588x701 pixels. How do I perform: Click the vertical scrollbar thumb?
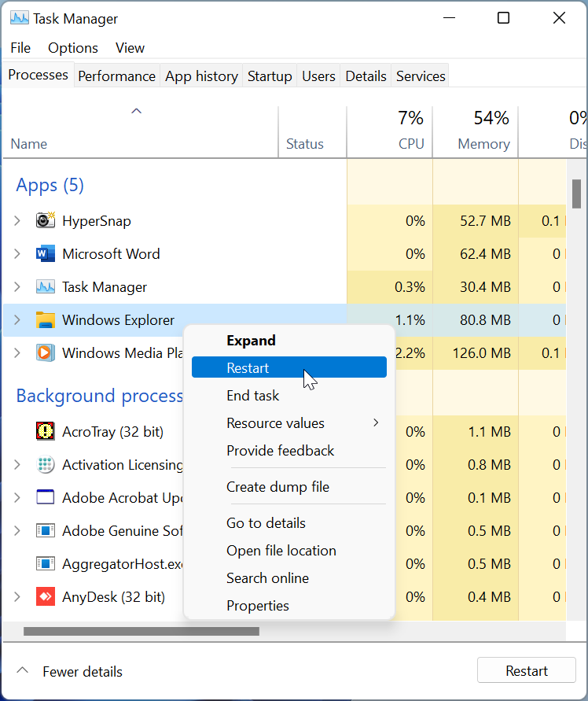point(576,194)
